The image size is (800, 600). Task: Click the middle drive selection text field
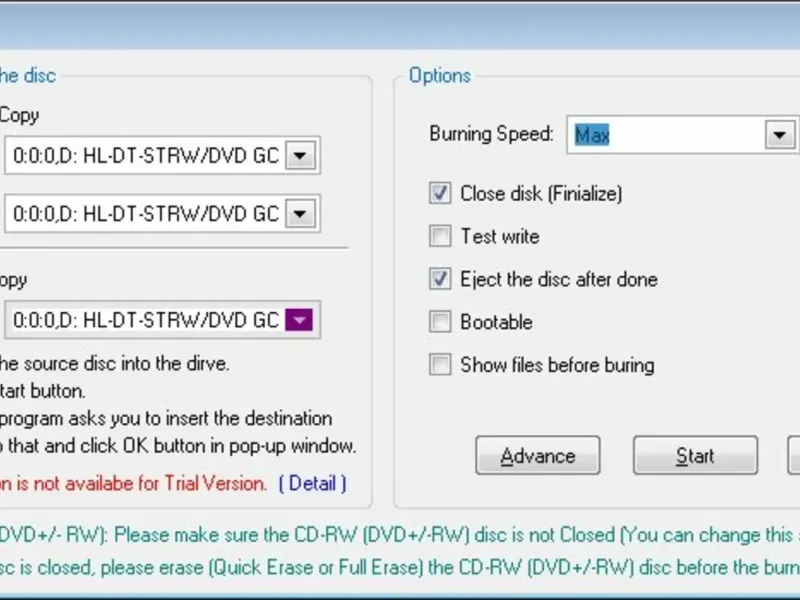(x=146, y=213)
